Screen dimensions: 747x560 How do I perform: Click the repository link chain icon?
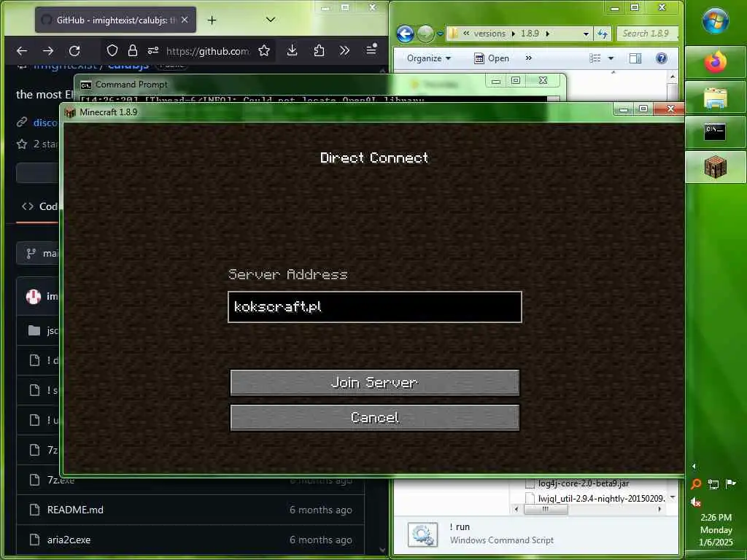tap(22, 122)
